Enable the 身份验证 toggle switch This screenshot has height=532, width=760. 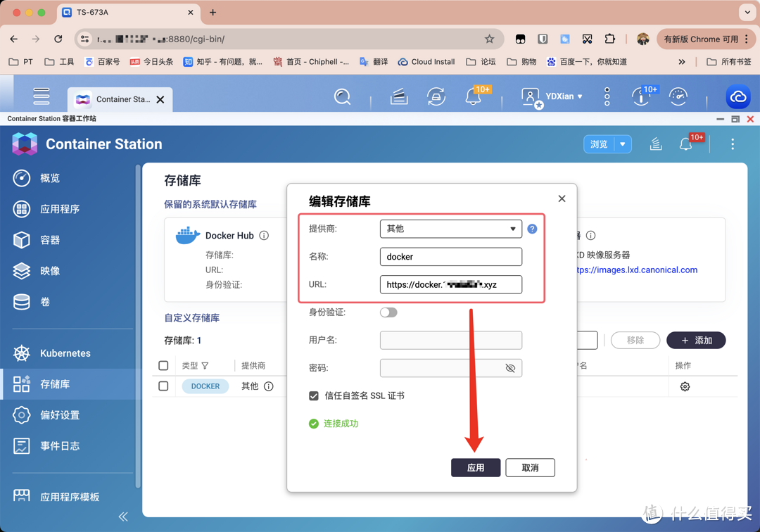pos(388,312)
